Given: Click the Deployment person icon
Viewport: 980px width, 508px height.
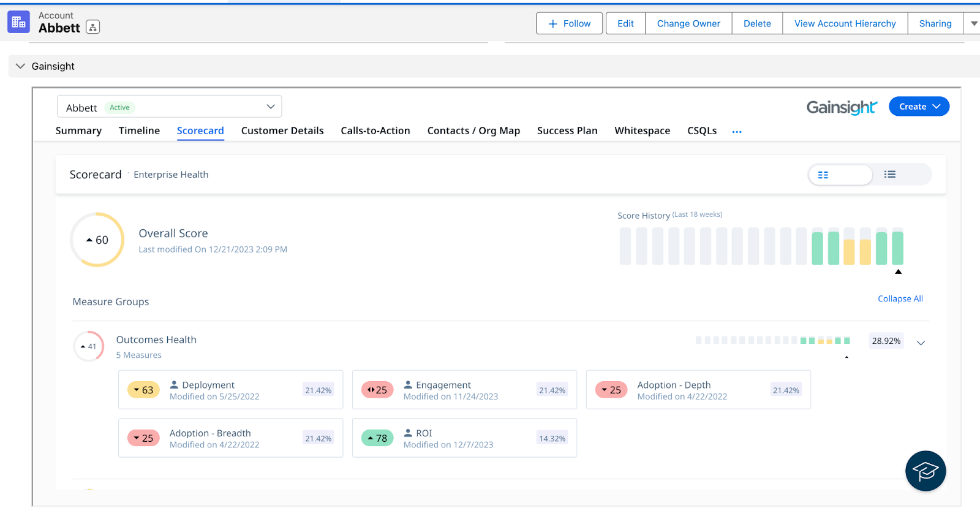Looking at the screenshot, I should click(x=174, y=384).
